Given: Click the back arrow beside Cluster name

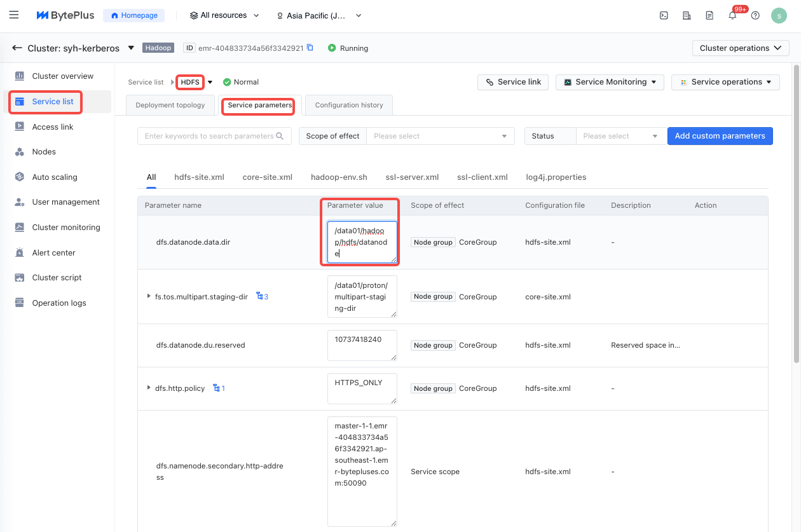Looking at the screenshot, I should coord(17,48).
